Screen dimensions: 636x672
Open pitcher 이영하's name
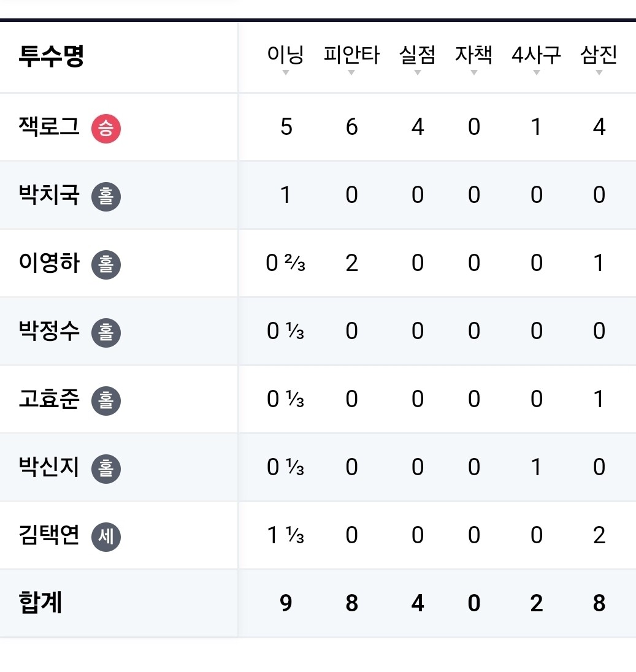(x=49, y=264)
